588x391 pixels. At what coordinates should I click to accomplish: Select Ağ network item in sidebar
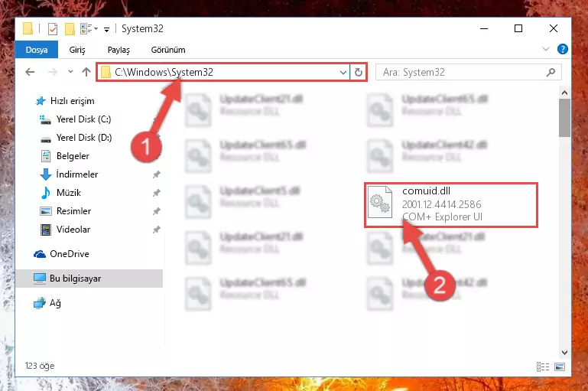pyautogui.click(x=47, y=303)
